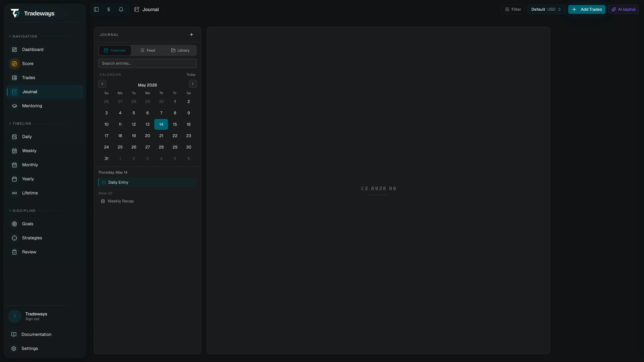
Task: Select May 7 in calendar
Action: (x=161, y=113)
